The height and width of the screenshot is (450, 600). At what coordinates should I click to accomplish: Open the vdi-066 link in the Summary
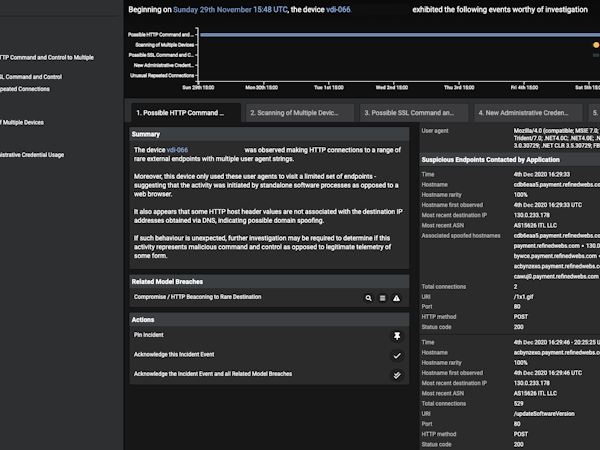pyautogui.click(x=177, y=150)
